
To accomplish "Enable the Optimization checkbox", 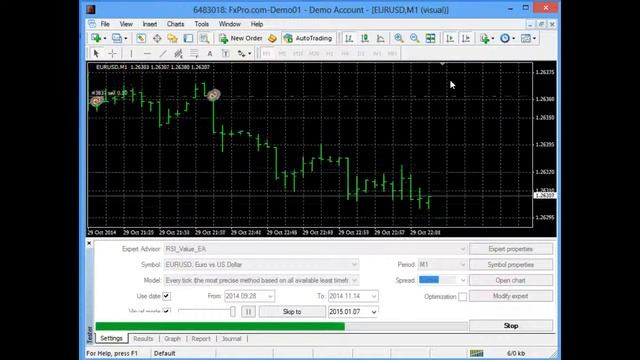I will 462,297.
